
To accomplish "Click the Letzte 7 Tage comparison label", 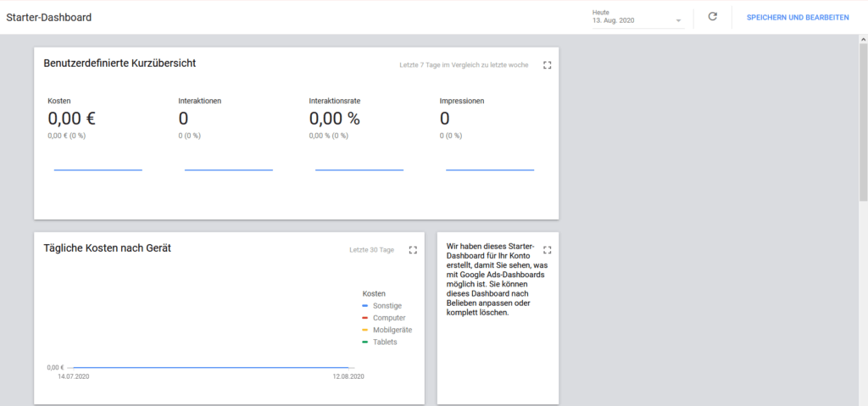I will tap(464, 65).
